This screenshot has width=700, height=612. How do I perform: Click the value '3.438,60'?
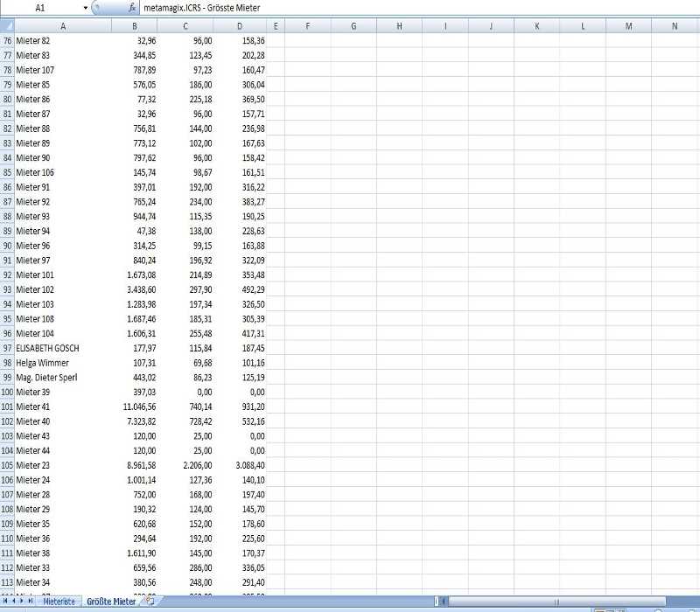pyautogui.click(x=142, y=289)
